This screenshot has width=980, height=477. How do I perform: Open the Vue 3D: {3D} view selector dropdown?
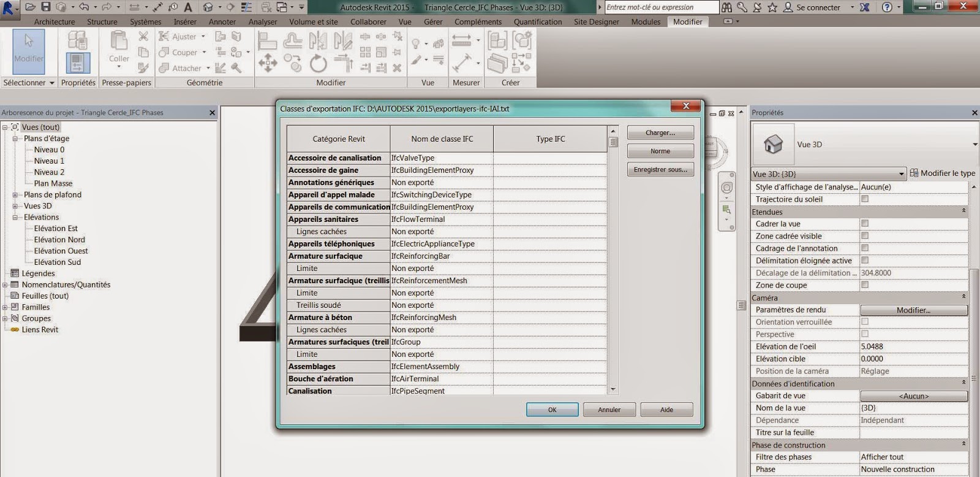coord(829,174)
